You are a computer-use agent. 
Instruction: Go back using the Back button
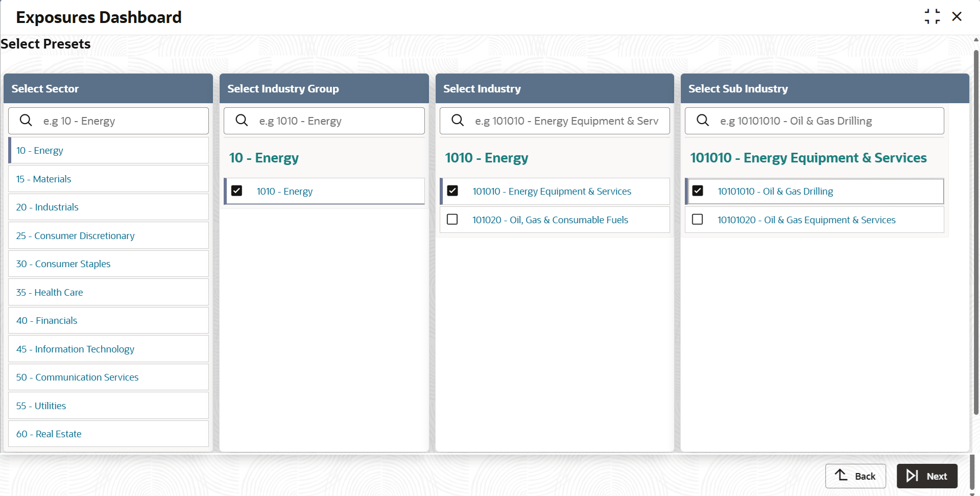[x=855, y=476]
